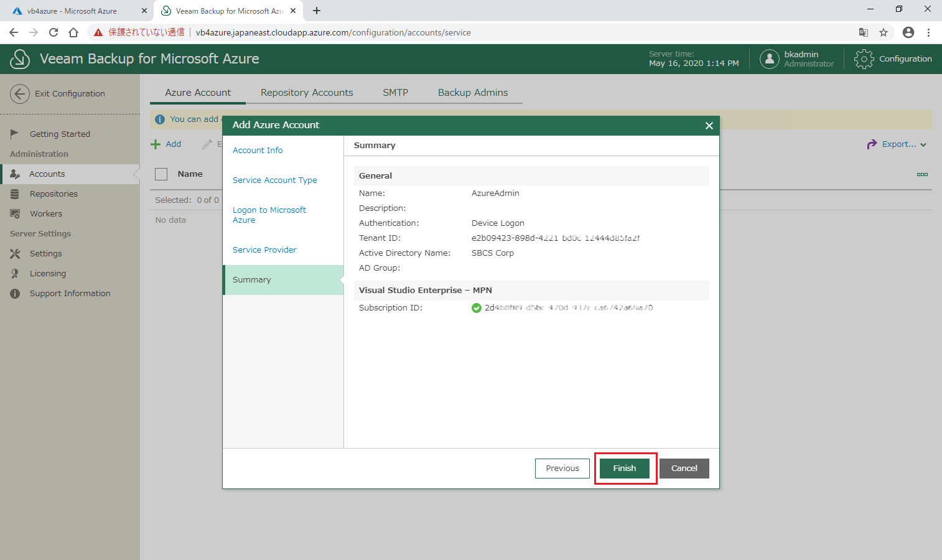Click the Finish button
This screenshot has height=560, width=942.
(x=624, y=468)
